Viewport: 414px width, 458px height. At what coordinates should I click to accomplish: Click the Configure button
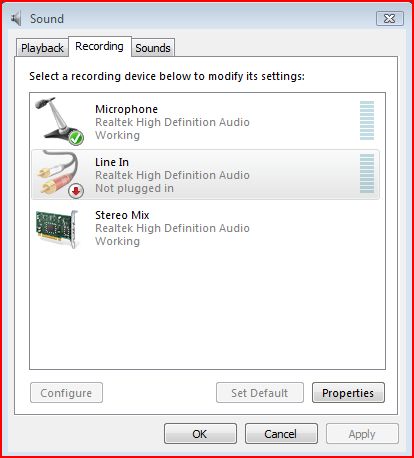[x=66, y=393]
